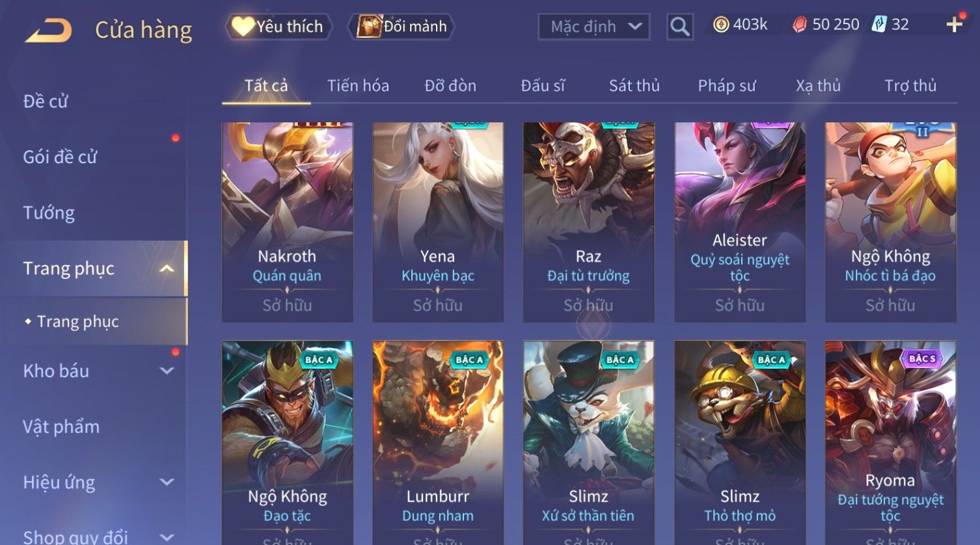Open the Mặc định sort dropdown
980x545 pixels.
pos(593,27)
